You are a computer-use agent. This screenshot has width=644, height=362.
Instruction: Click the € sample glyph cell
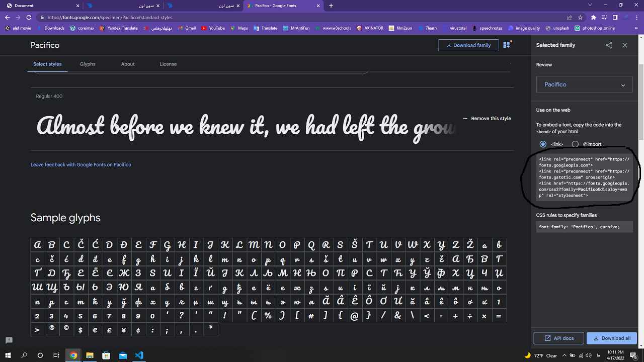95,330
